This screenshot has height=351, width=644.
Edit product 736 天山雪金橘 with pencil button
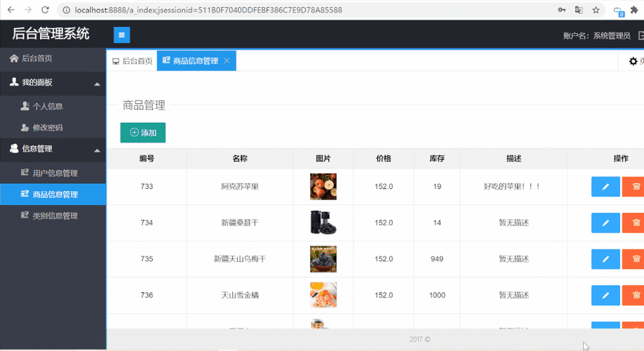tap(605, 295)
